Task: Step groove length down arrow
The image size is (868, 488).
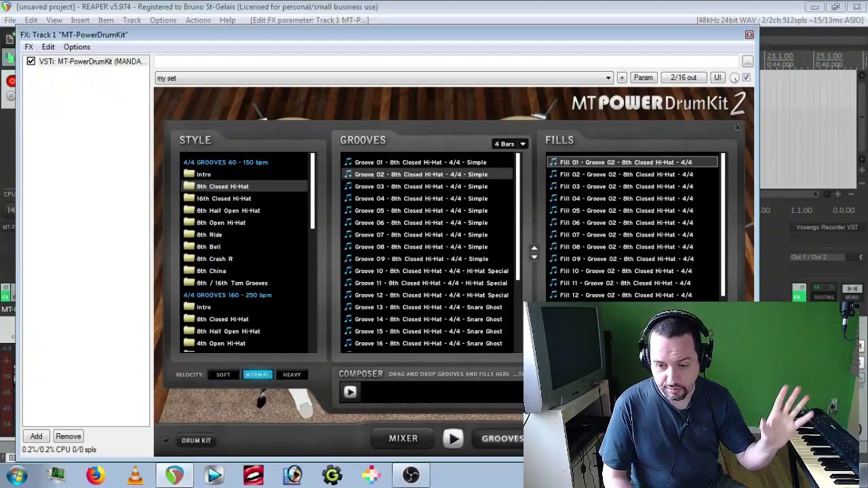Action: click(534, 257)
